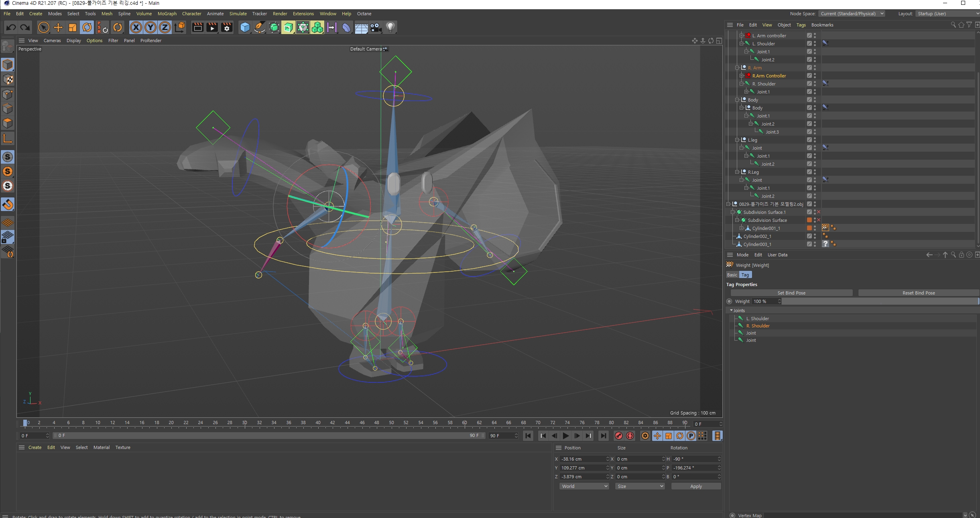Click the Make Editable icon
Viewport: 980px width, 518px height.
pos(7,47)
